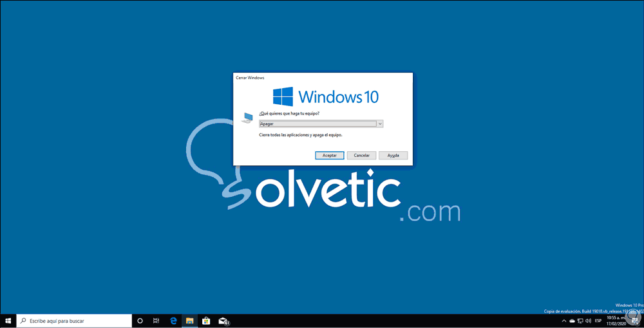644x328 pixels.
Task: Open the OneDrive cloud tray icon
Action: [x=572, y=321]
